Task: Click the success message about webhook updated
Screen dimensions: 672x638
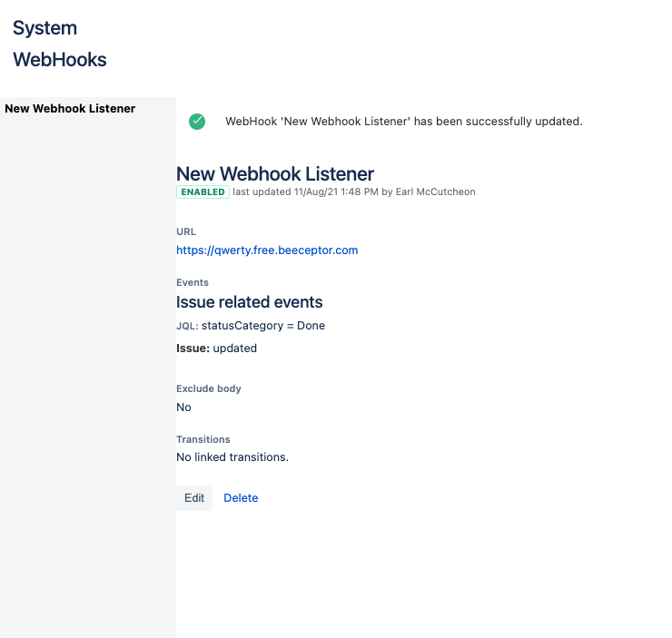Action: pos(404,122)
